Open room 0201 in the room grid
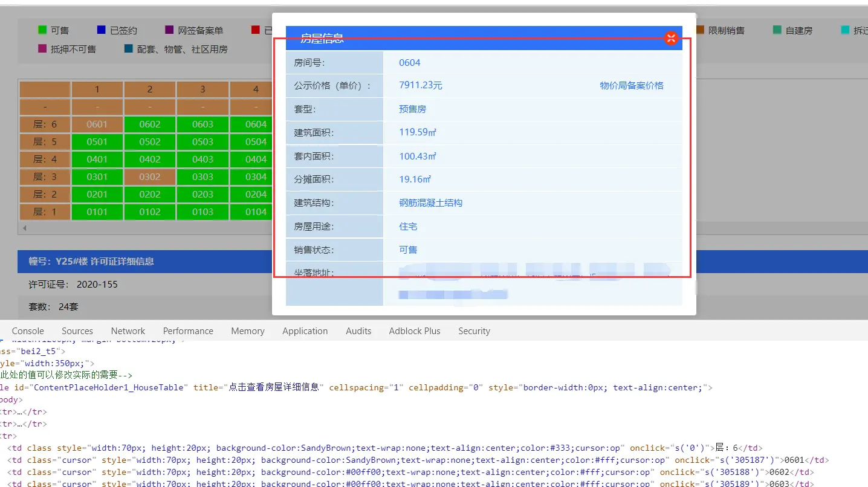Image resolution: width=868 pixels, height=487 pixels. click(x=97, y=195)
